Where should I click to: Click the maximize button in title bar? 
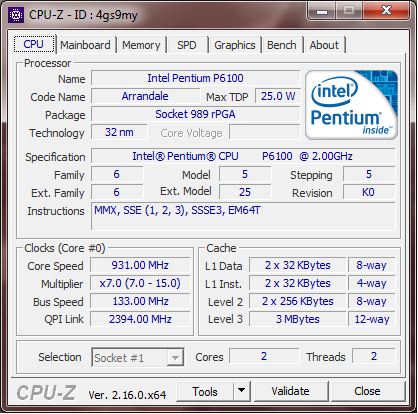349,11
